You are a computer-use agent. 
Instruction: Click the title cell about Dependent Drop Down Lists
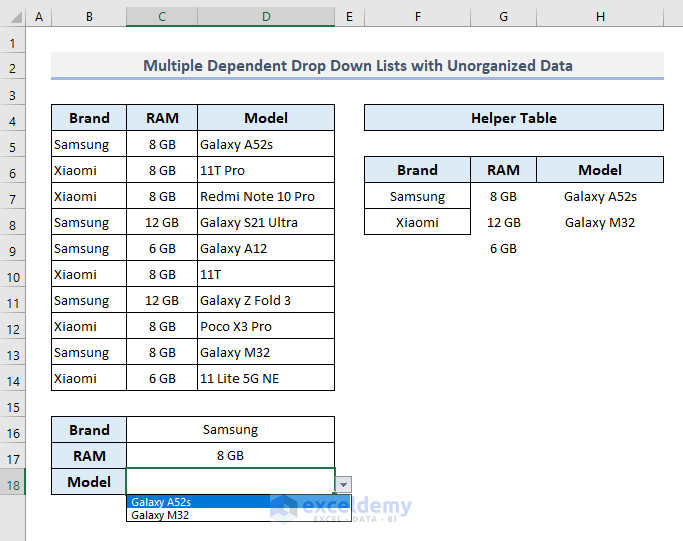pos(357,66)
